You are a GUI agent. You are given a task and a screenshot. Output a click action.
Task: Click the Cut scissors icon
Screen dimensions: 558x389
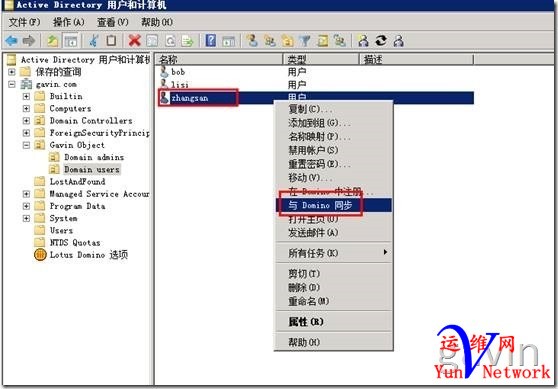(94, 41)
